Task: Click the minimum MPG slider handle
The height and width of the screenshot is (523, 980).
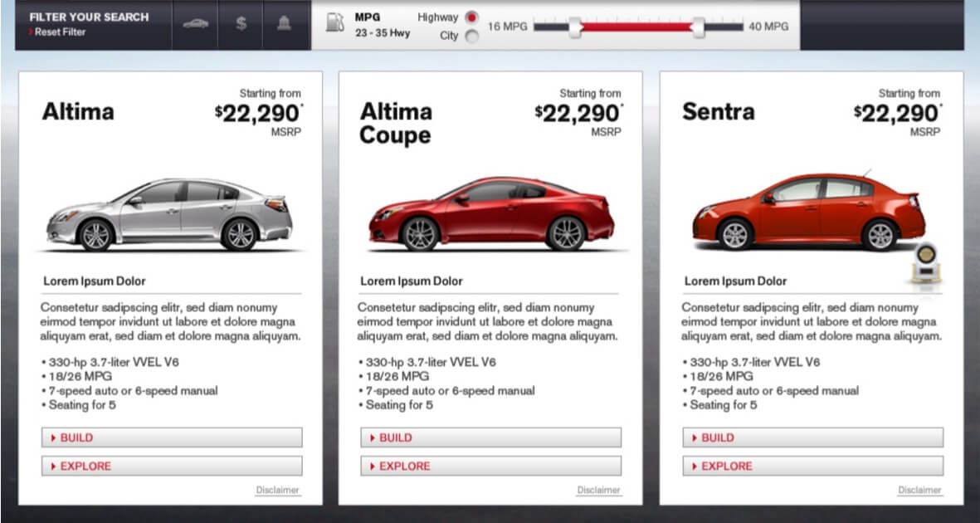Action: click(x=575, y=27)
